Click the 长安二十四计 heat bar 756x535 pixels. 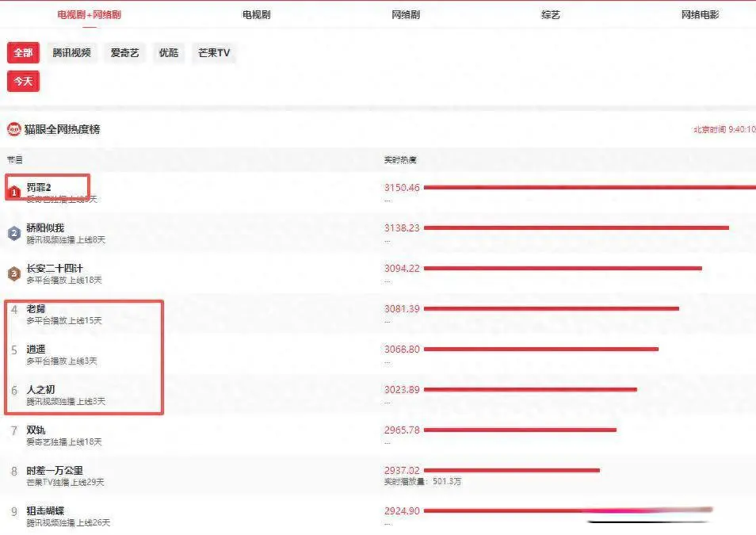click(x=563, y=268)
